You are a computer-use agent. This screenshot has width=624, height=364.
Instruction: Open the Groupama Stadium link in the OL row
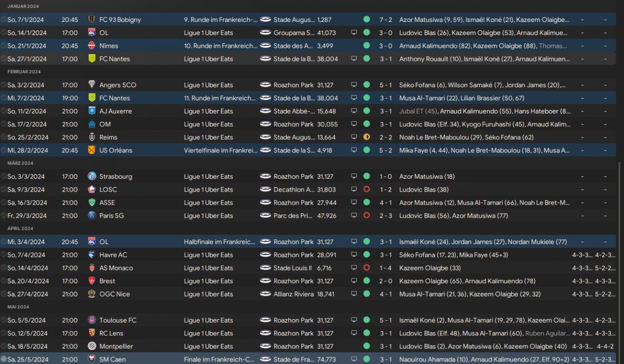[294, 33]
